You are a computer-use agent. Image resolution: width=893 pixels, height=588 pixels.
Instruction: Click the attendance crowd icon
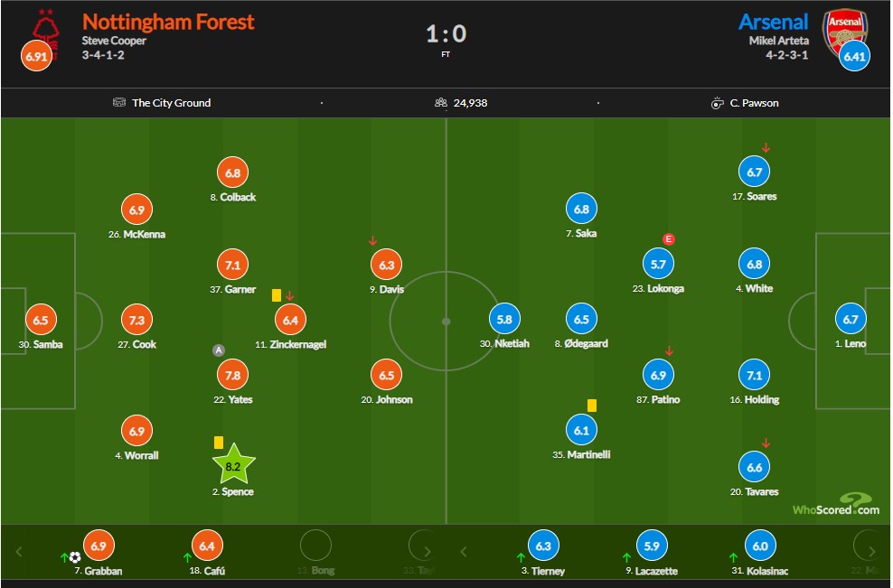[441, 102]
